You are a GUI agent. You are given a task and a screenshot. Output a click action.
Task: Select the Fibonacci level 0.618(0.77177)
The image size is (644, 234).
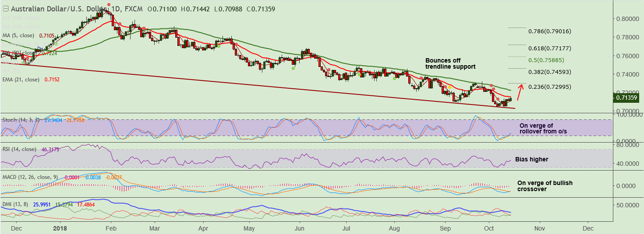coord(550,48)
